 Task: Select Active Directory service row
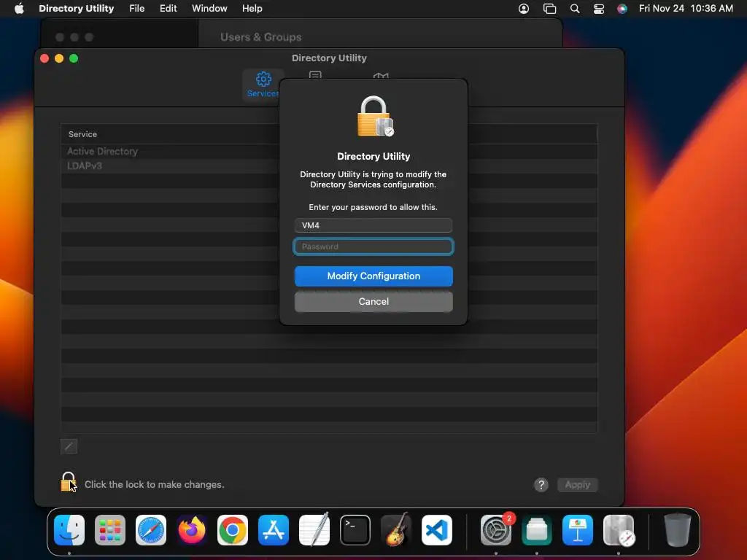click(x=329, y=152)
